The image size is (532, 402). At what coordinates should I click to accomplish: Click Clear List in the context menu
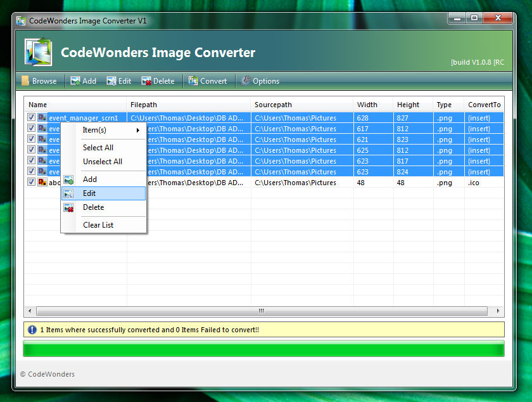pos(98,224)
